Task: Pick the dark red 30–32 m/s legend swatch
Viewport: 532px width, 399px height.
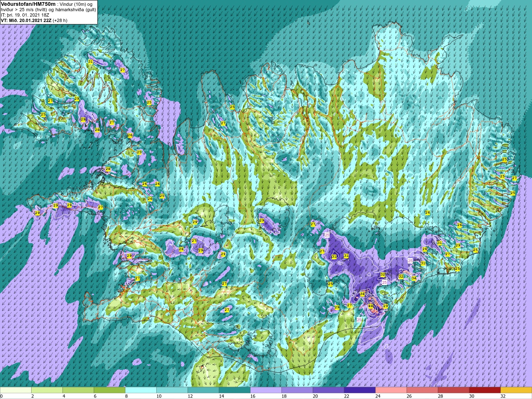Action: pyautogui.click(x=485, y=390)
